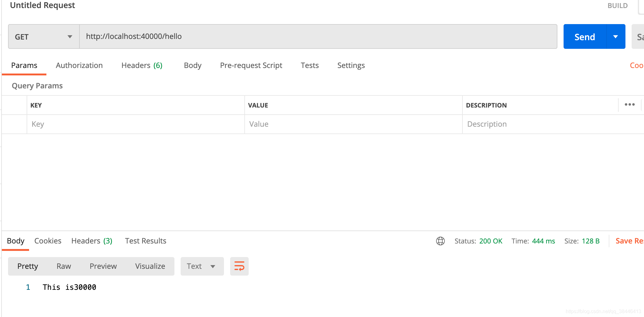Open the Authorization tab

click(79, 66)
